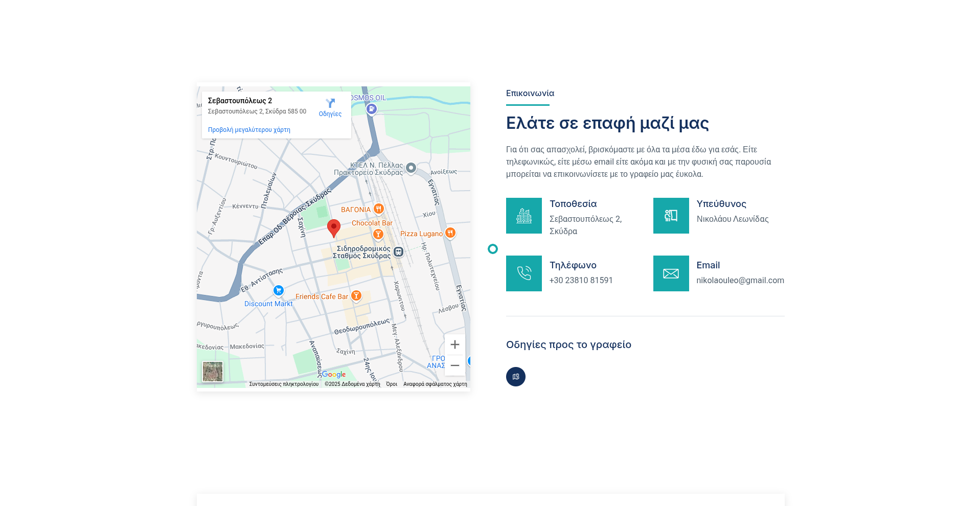This screenshot has height=506, width=980.
Task: Click the Σεβαστουπόλεως 2 title in map card
Action: pyautogui.click(x=240, y=101)
